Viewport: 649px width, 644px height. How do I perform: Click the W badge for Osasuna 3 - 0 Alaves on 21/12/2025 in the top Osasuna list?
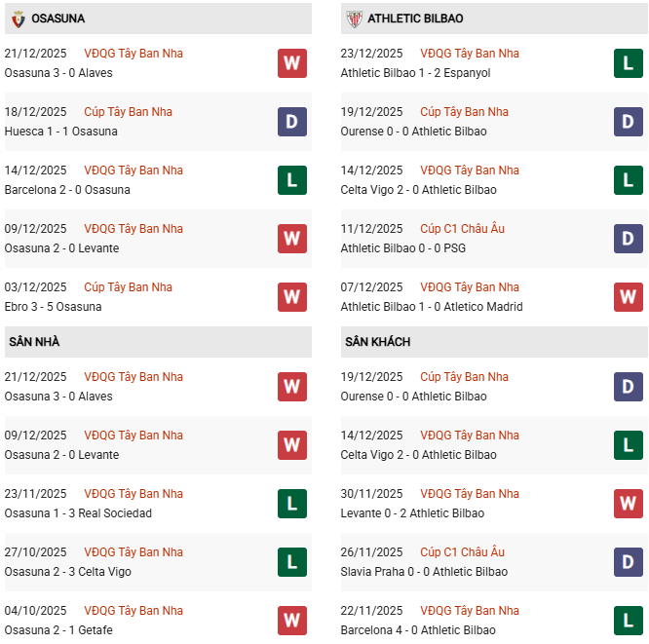tap(292, 63)
